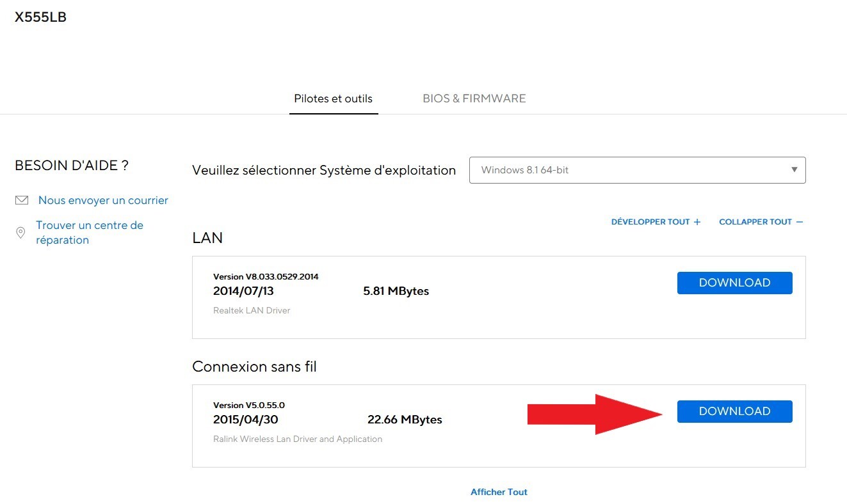Click the X555LB model title
Viewport: 847px width, 504px height.
[40, 17]
